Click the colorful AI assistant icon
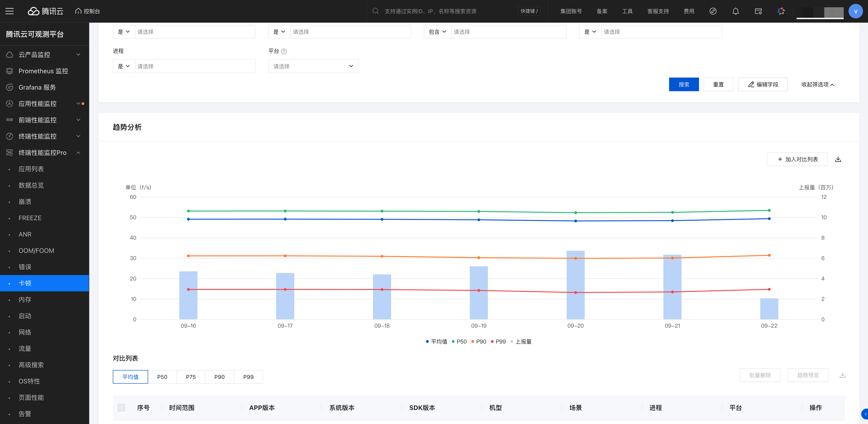 coord(781,11)
